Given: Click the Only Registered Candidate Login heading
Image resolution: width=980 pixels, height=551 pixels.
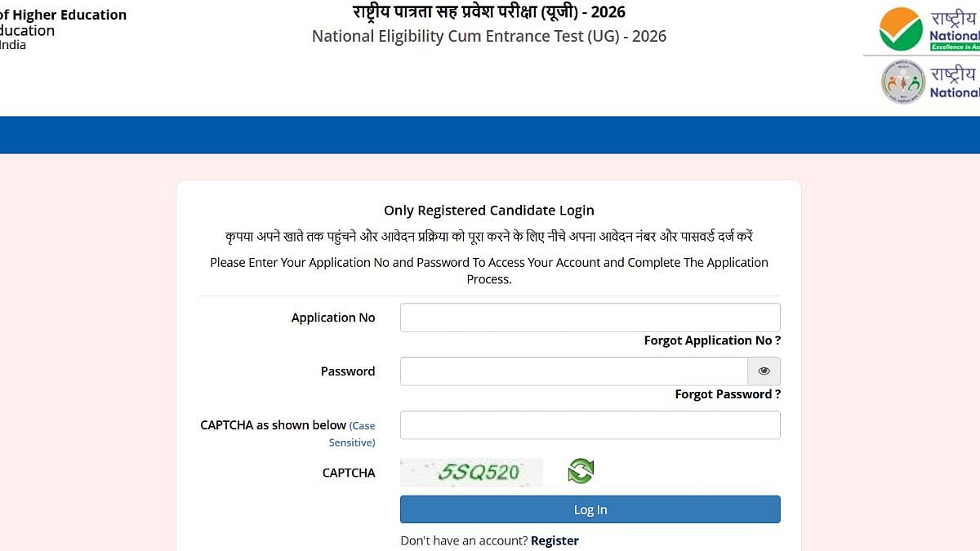Looking at the screenshot, I should [x=488, y=210].
